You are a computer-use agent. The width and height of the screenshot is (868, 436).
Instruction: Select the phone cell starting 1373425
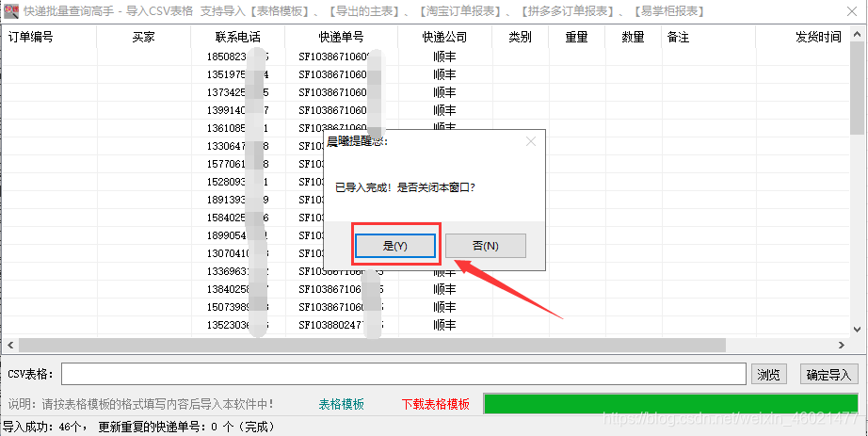[238, 92]
